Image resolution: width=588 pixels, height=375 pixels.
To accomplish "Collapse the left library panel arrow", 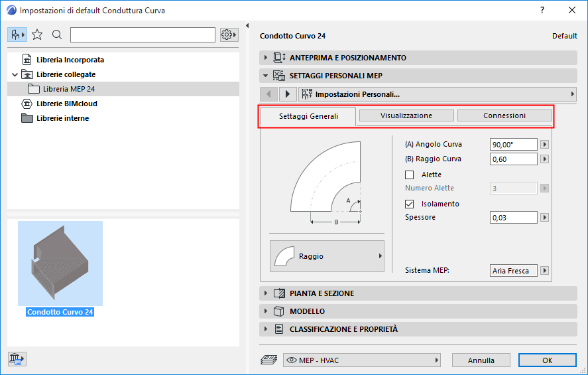I will (247, 25).
